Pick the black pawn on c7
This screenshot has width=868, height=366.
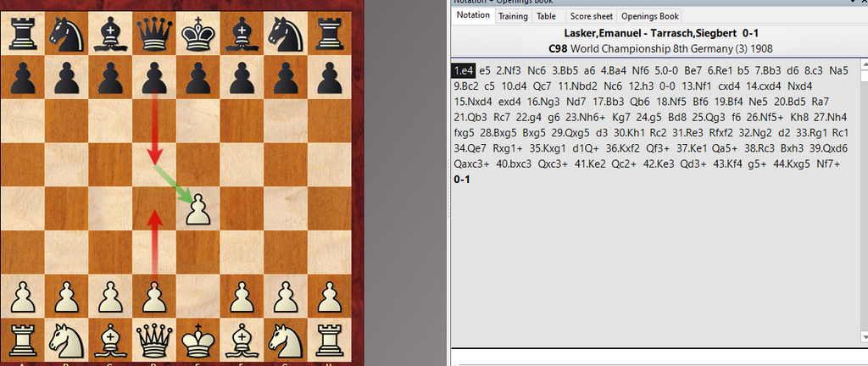110,77
